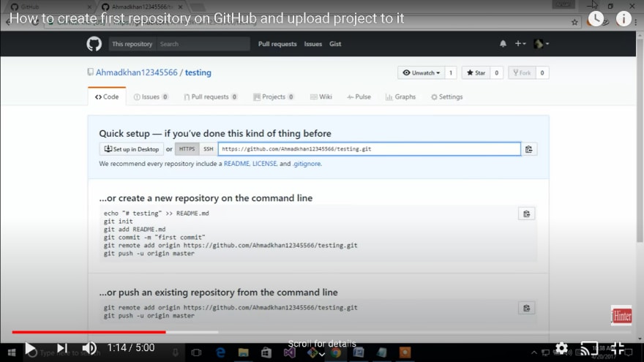This screenshot has width=644, height=362.
Task: Skip to the next video
Action: pyautogui.click(x=61, y=348)
